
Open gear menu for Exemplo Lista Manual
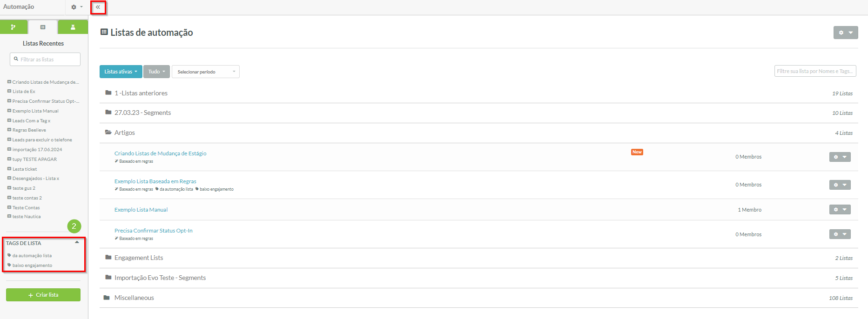[840, 210]
